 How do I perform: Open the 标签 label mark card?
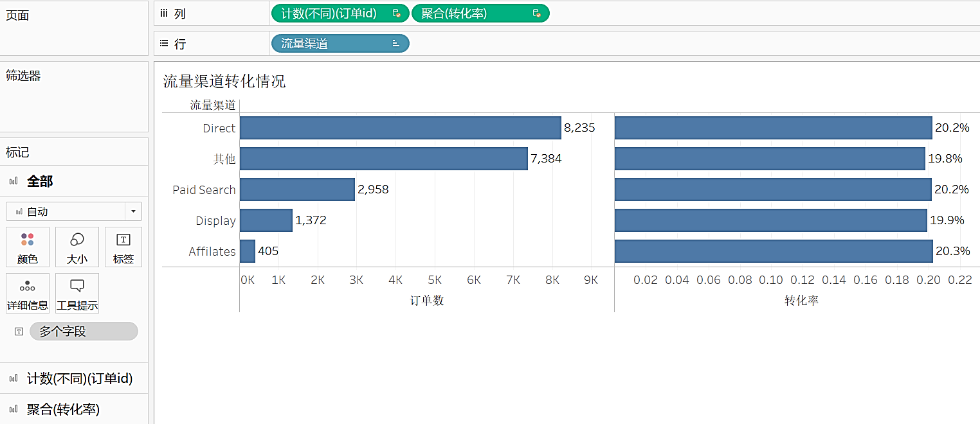pos(123,247)
